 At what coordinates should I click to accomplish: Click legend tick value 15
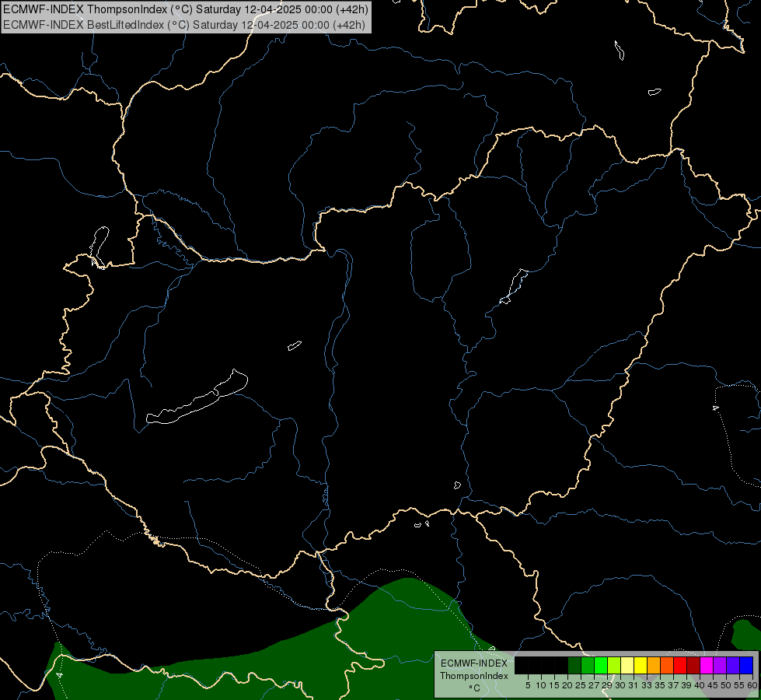pos(554,685)
